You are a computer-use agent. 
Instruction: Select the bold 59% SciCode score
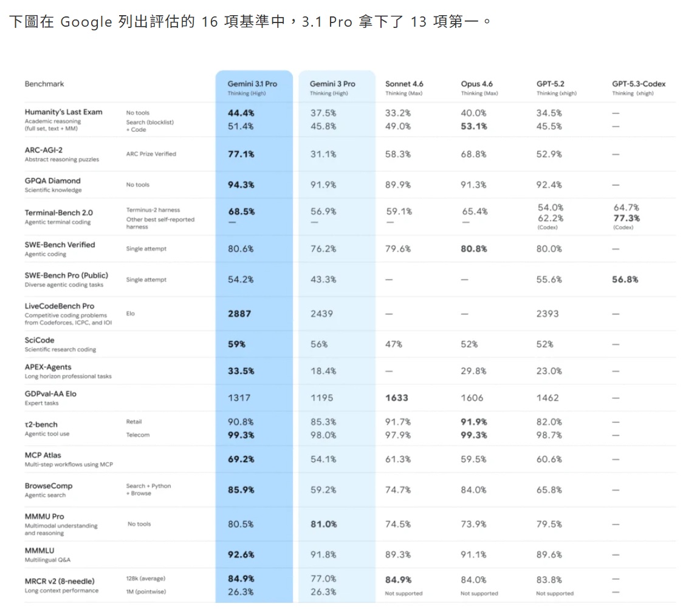[236, 344]
